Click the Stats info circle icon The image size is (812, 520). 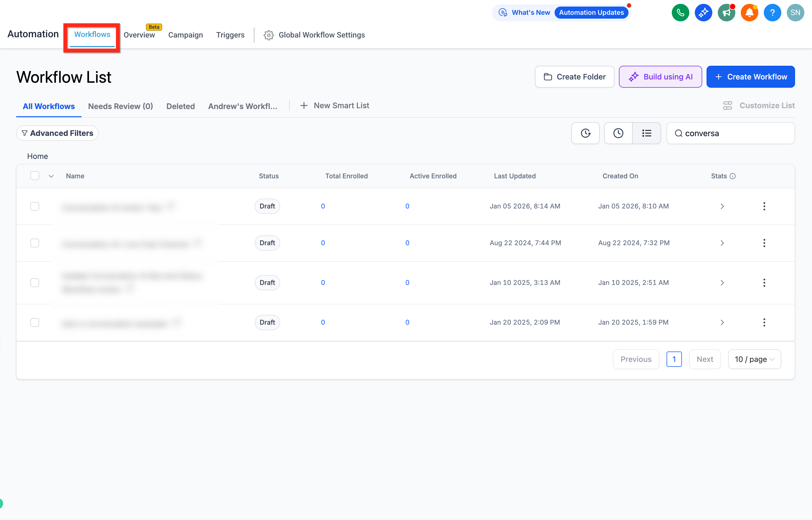[x=732, y=176]
